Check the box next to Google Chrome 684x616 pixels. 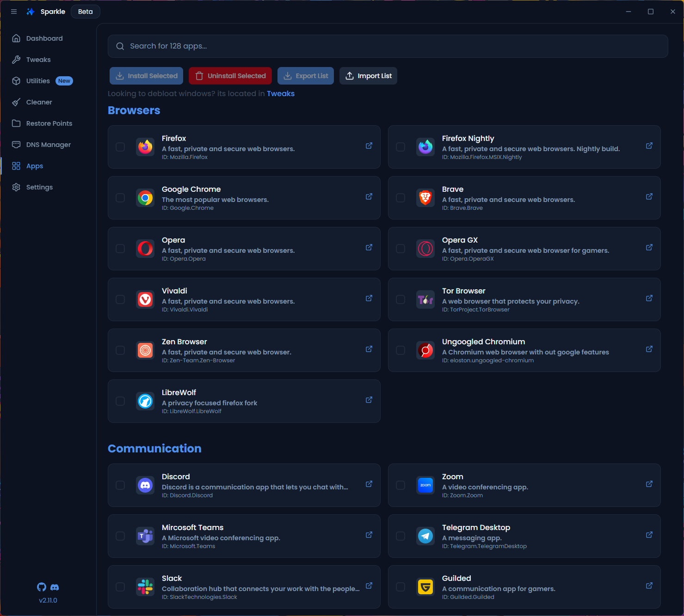[x=120, y=198]
